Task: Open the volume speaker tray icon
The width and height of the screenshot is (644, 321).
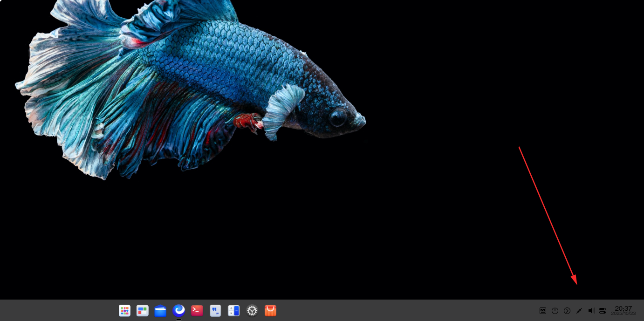Action: pos(591,311)
